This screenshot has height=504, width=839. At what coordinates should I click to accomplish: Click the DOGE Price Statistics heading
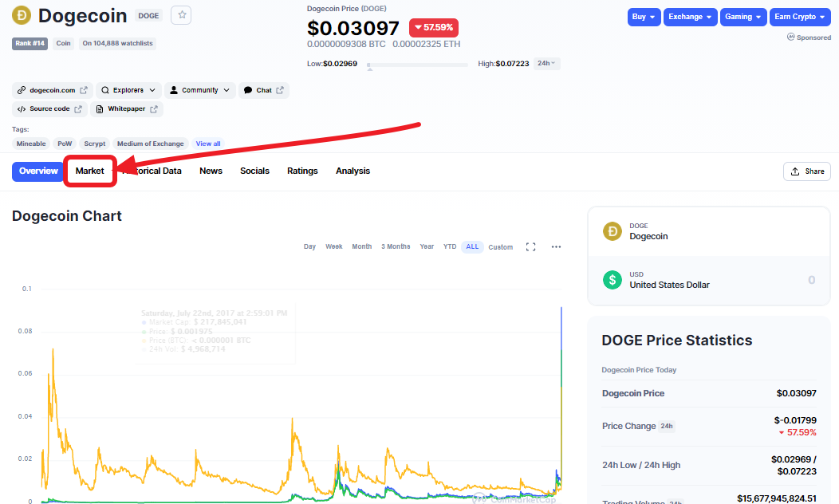point(677,341)
